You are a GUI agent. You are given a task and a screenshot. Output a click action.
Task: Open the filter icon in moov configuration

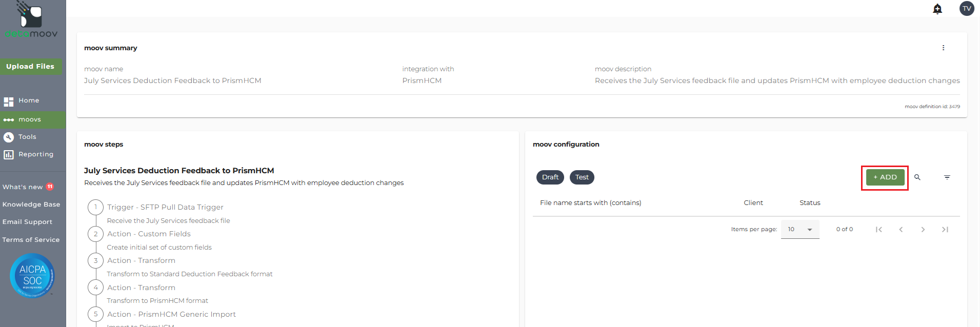pos(947,177)
